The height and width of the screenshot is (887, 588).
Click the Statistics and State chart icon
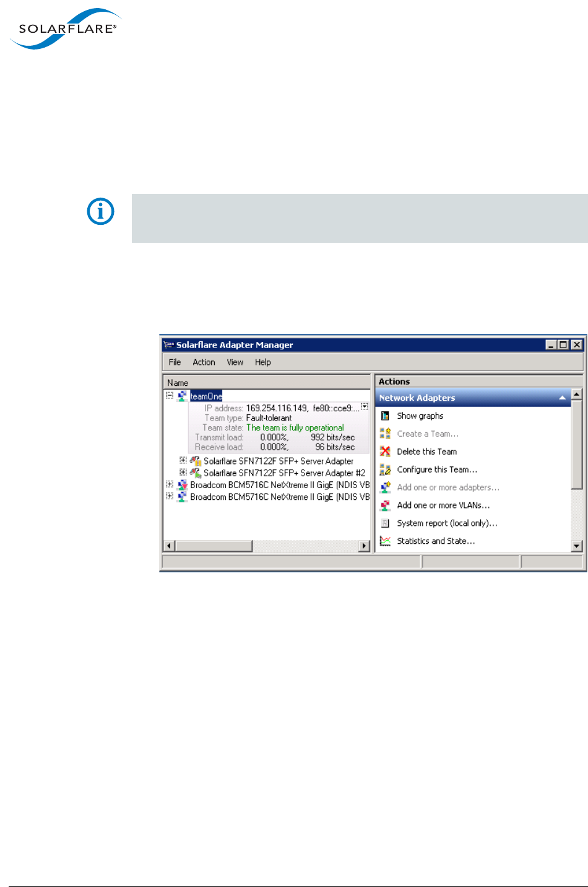(x=385, y=541)
